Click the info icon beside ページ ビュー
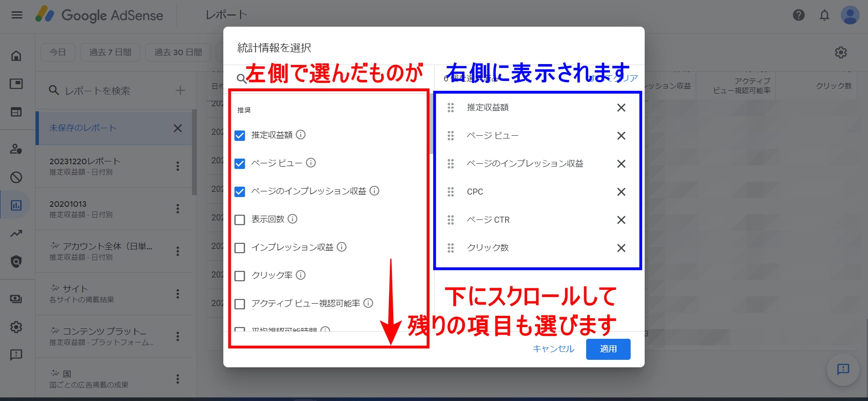 [311, 163]
